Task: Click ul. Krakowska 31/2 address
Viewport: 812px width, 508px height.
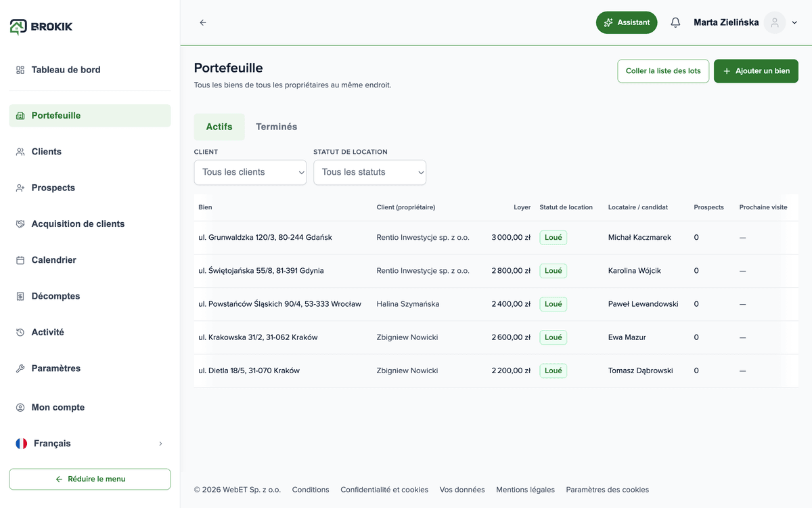Action: pyautogui.click(x=258, y=337)
